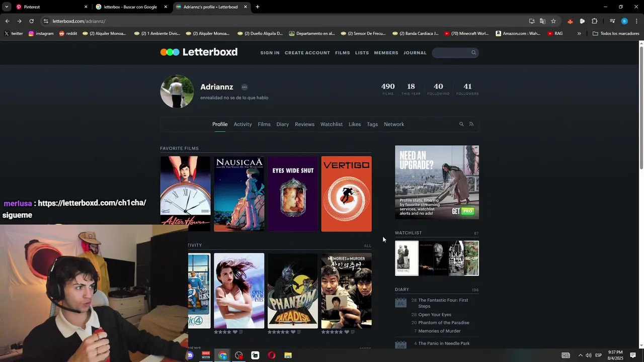The width and height of the screenshot is (644, 362).
Task: Click the Letterboxd logo
Action: pos(199,52)
